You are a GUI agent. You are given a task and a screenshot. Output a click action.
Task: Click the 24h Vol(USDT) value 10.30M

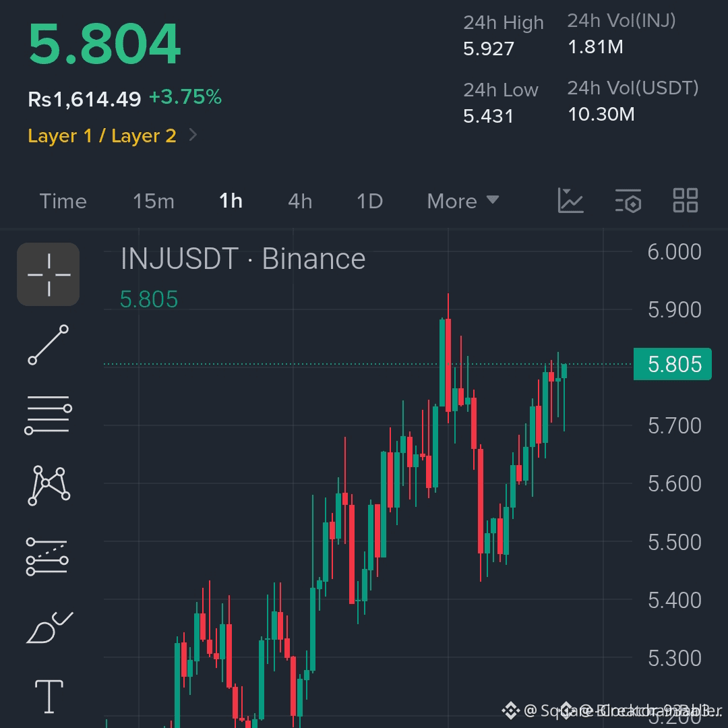click(x=601, y=114)
